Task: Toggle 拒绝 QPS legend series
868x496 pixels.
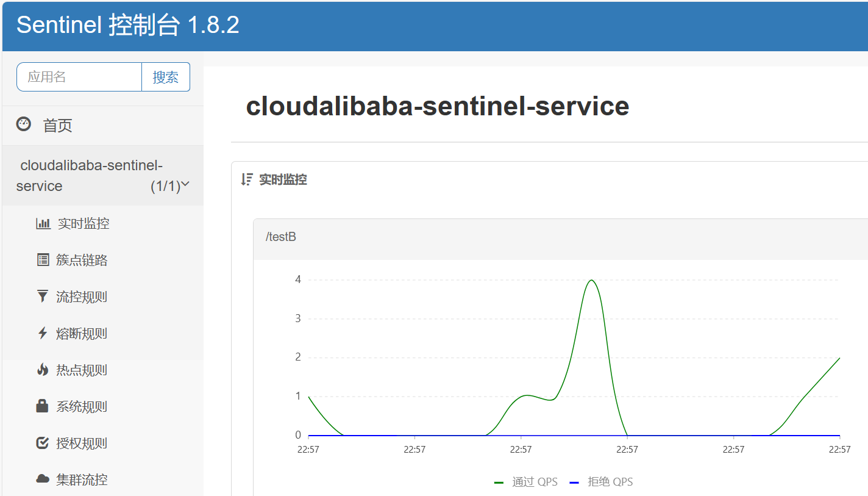Action: 602,482
